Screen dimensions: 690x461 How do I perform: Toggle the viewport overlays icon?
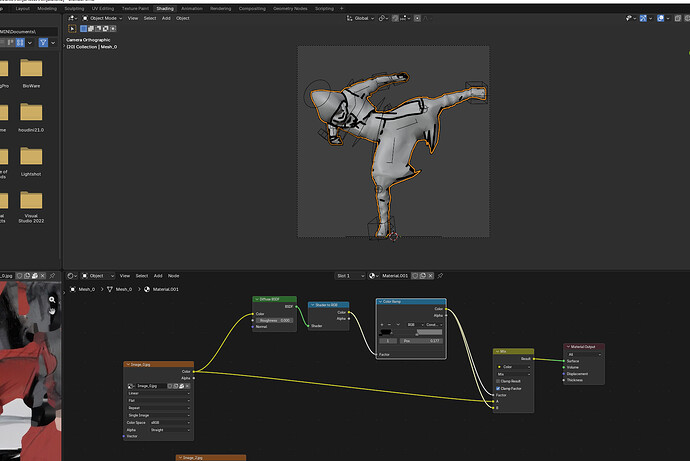661,18
